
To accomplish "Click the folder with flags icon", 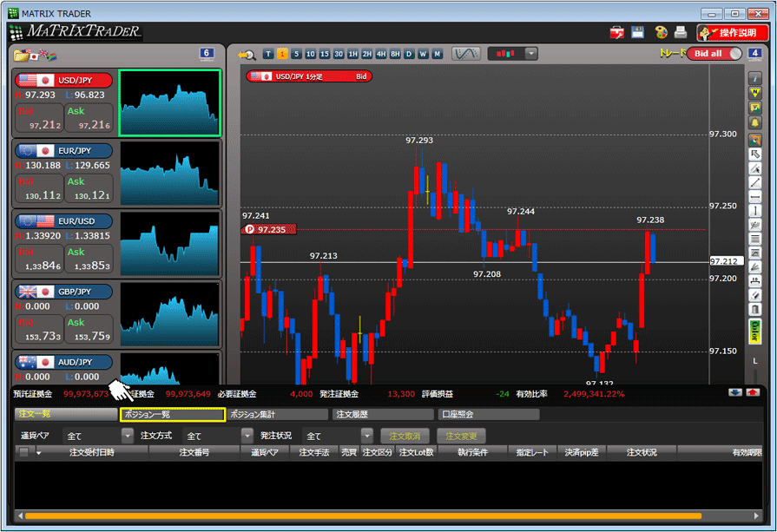I will pos(35,55).
